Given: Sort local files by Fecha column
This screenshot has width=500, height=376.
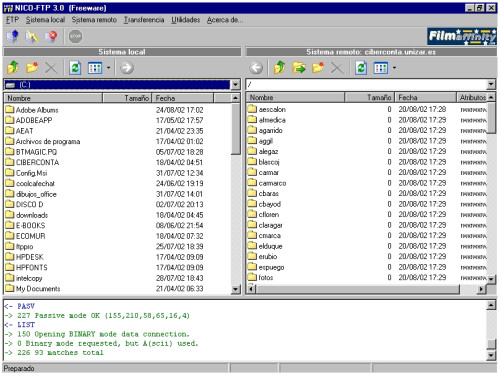Looking at the screenshot, I should coord(182,98).
